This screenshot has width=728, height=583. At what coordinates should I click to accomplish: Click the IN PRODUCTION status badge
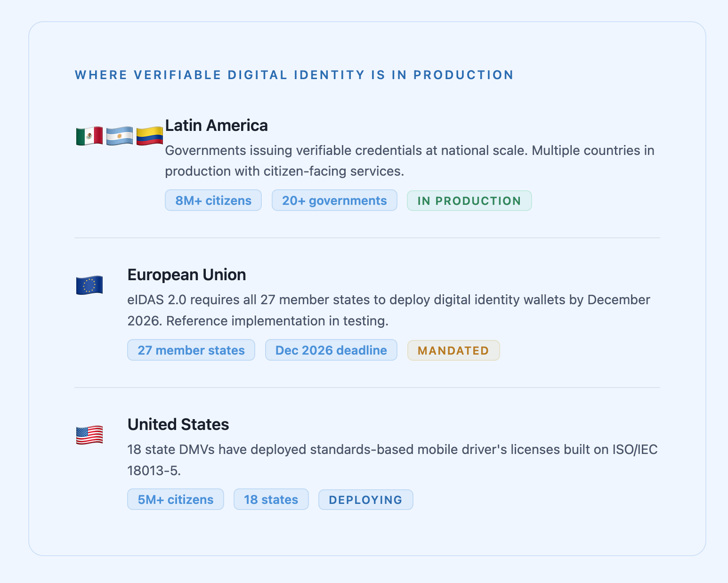pos(469,201)
